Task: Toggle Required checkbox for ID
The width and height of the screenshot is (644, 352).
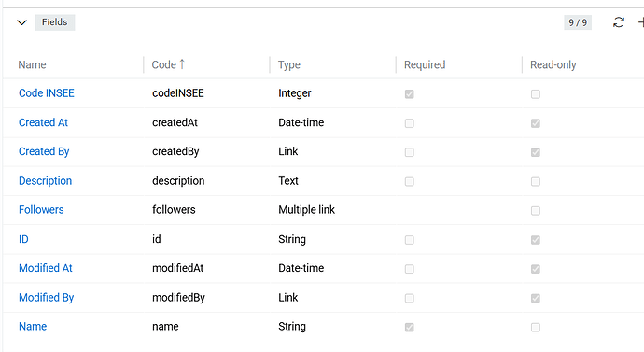Action: point(409,240)
